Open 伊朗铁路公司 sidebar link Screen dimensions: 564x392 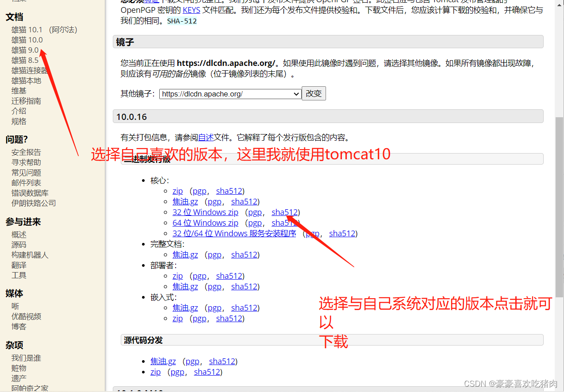pyautogui.click(x=34, y=203)
